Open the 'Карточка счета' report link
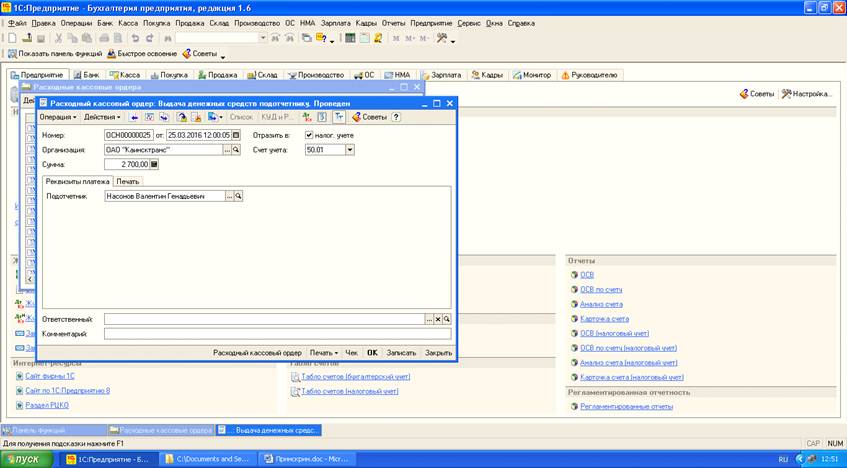This screenshot has height=468, width=847. [604, 318]
